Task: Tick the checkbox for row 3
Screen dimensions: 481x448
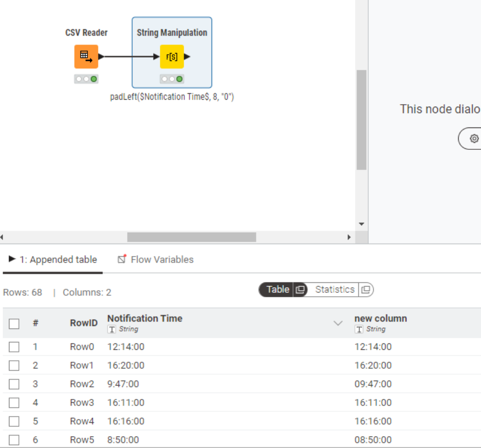Action: point(14,384)
